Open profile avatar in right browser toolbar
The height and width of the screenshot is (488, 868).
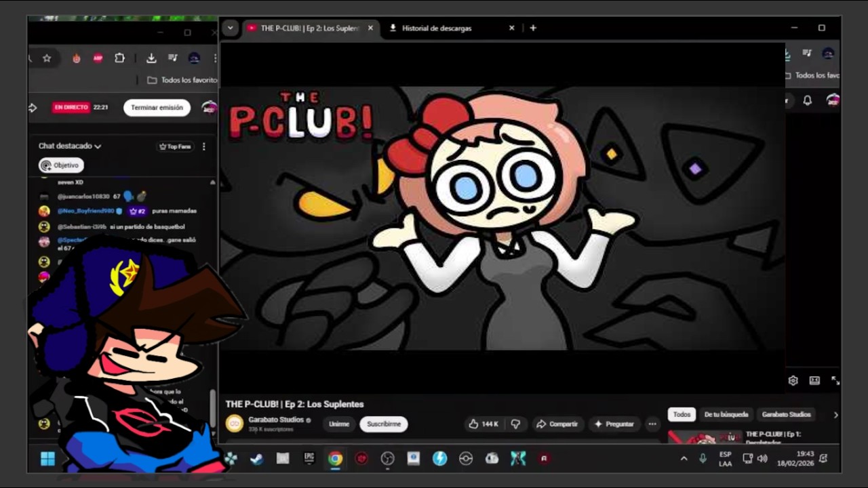pos(828,54)
